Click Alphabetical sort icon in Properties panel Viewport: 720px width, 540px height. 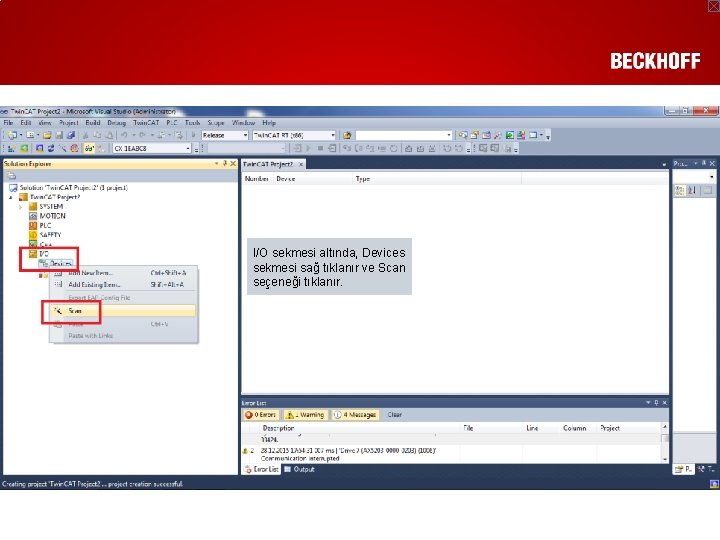[x=692, y=190]
